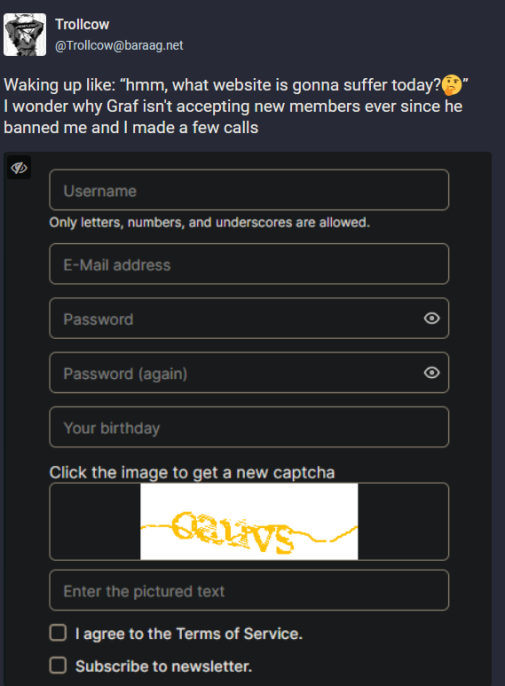This screenshot has width=505, height=686.
Task: Click inside the Password field
Action: [249, 318]
